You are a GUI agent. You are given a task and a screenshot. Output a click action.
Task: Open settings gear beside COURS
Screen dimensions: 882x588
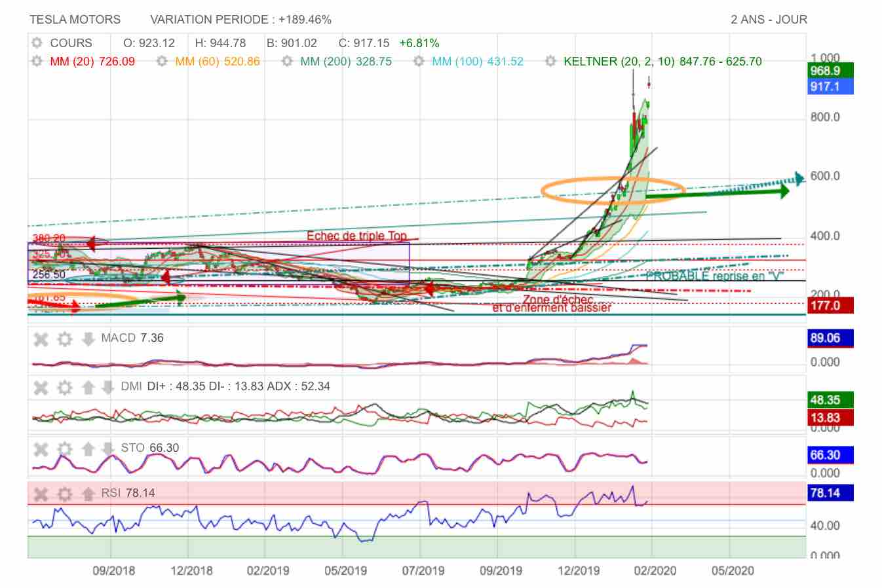pyautogui.click(x=37, y=43)
